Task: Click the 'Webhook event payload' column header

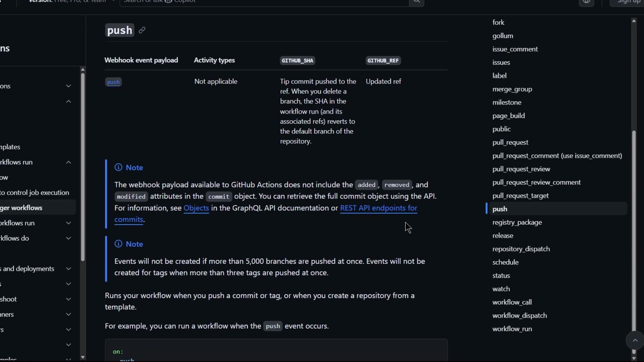Action: pos(141,60)
